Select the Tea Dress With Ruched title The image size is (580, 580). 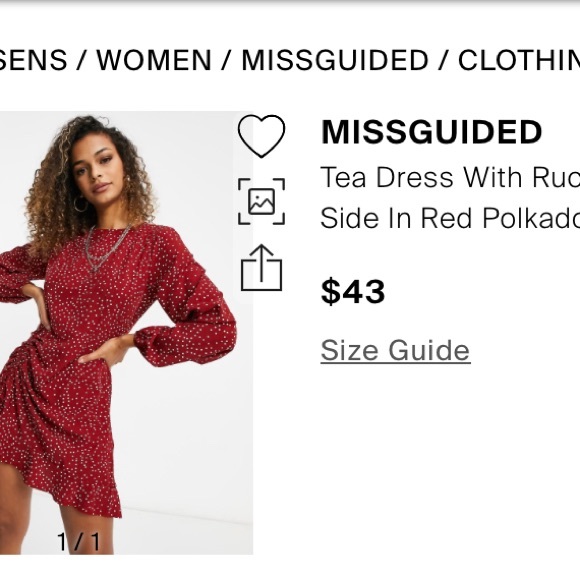pos(450,178)
